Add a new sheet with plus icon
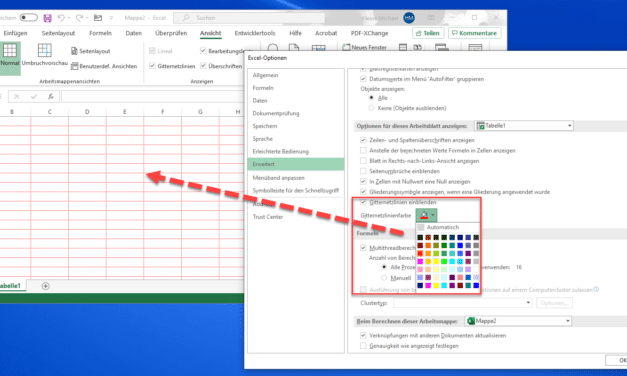This screenshot has height=376, width=627. 46,286
